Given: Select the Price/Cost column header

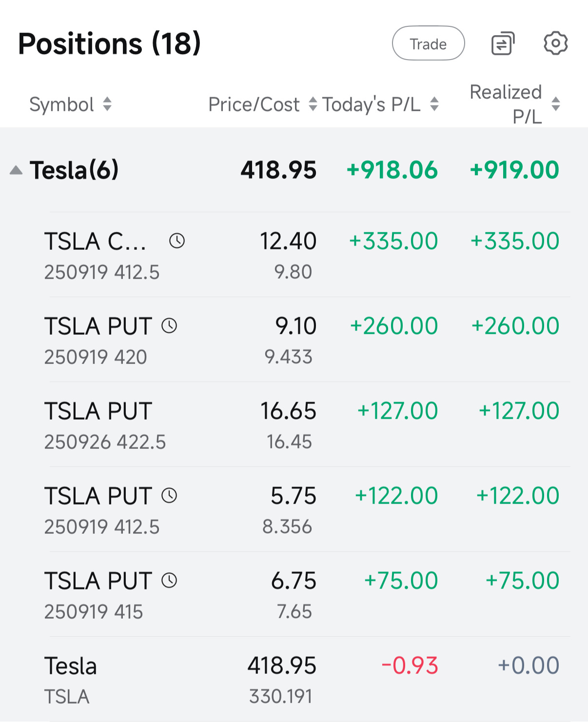Looking at the screenshot, I should pos(254,104).
